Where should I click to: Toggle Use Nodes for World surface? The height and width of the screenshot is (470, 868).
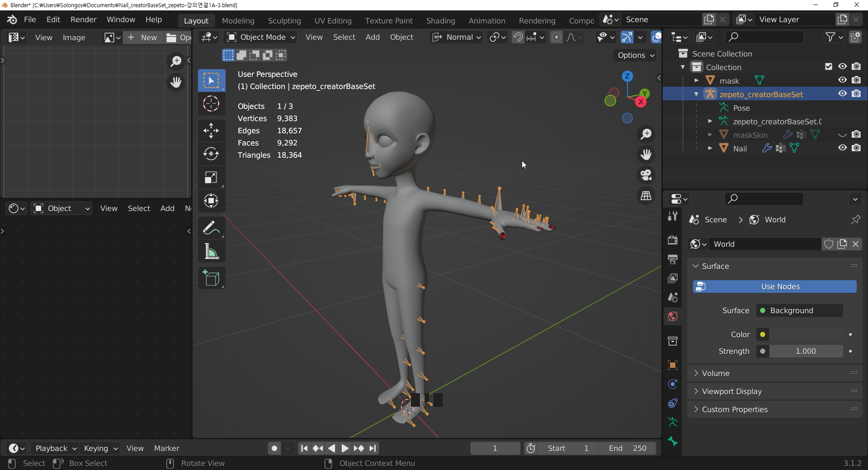[774, 287]
